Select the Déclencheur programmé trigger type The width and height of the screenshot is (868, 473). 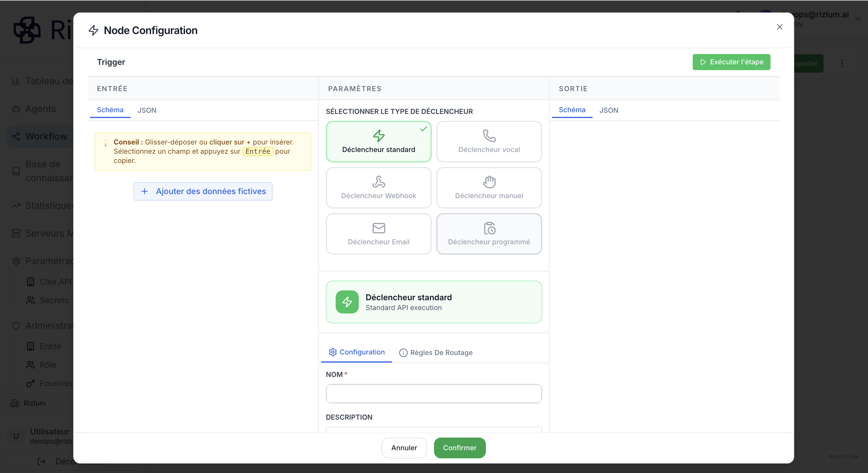489,234
